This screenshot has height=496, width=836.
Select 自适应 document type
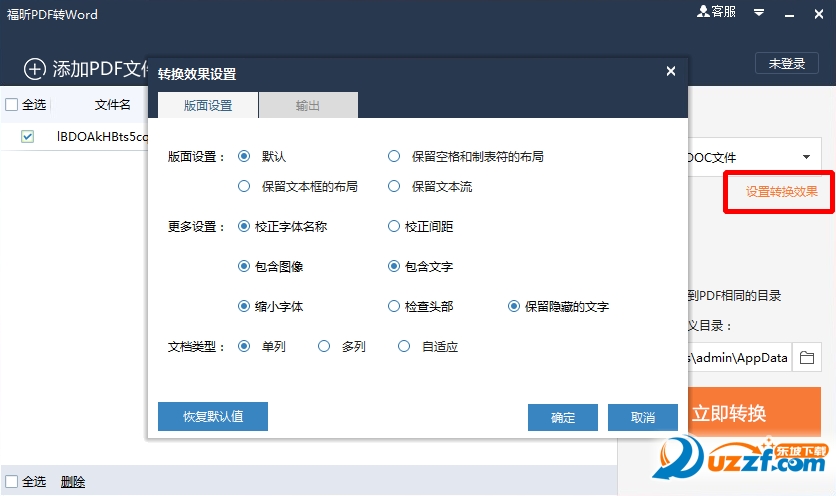(x=404, y=346)
